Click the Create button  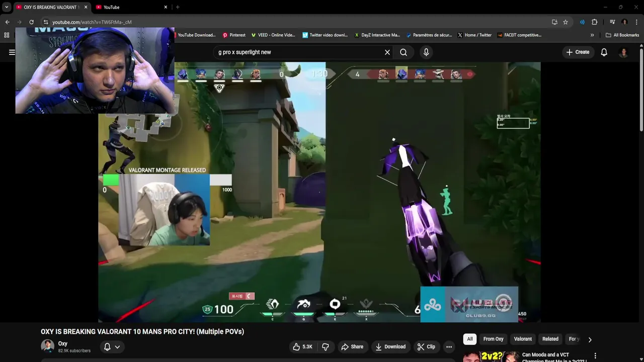(578, 52)
